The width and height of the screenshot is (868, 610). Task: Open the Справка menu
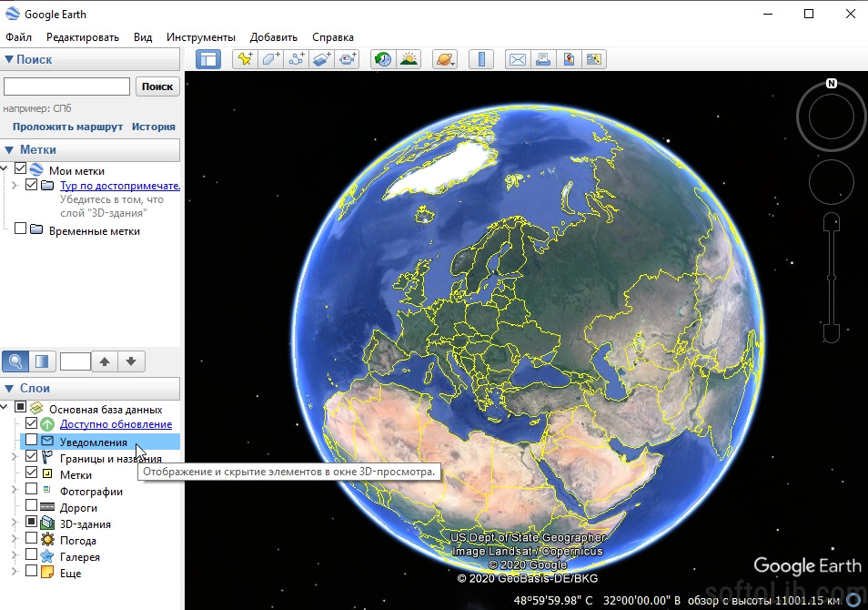tap(333, 37)
